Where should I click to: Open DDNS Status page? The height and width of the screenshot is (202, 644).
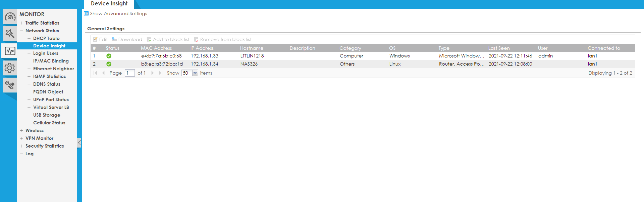(47, 84)
